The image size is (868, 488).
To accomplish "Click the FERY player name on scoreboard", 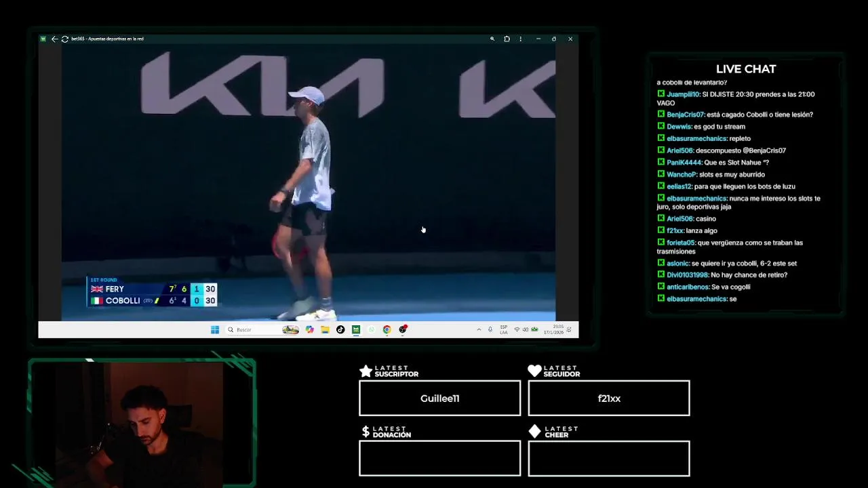I will (115, 289).
